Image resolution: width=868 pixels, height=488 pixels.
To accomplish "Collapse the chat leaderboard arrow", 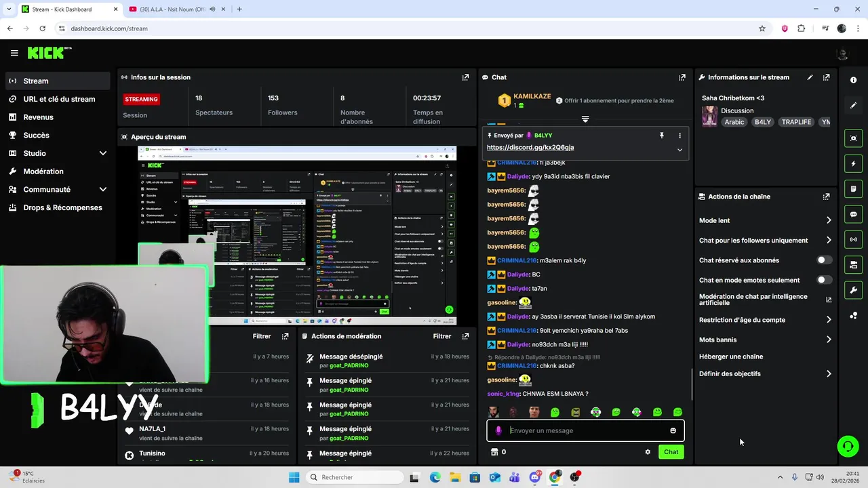I will [585, 119].
